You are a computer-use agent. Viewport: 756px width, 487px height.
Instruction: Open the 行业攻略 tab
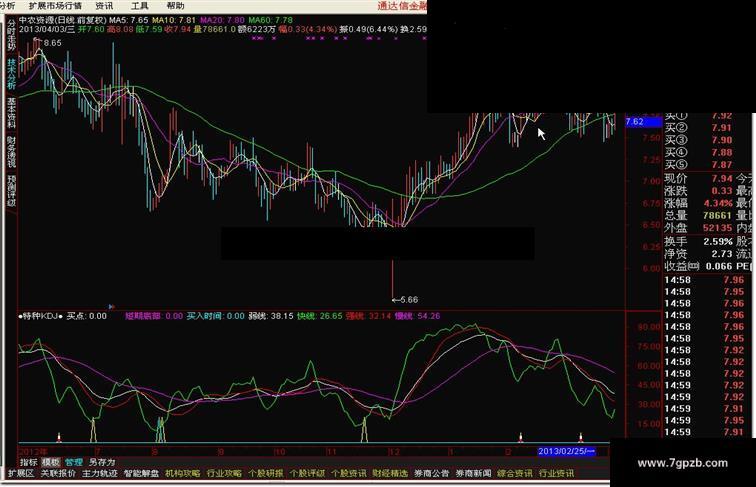pos(224,473)
